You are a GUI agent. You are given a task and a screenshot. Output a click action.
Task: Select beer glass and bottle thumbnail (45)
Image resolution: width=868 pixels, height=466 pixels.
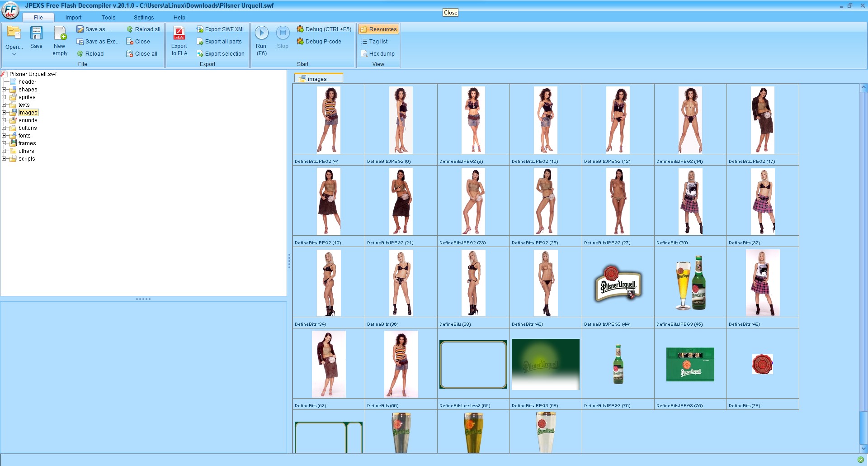[x=690, y=283]
